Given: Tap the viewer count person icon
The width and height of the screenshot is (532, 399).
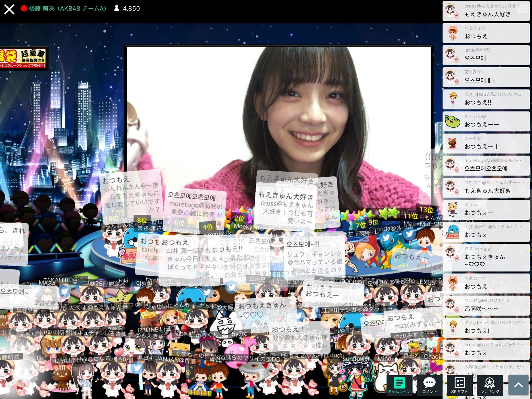Looking at the screenshot, I should click(117, 9).
